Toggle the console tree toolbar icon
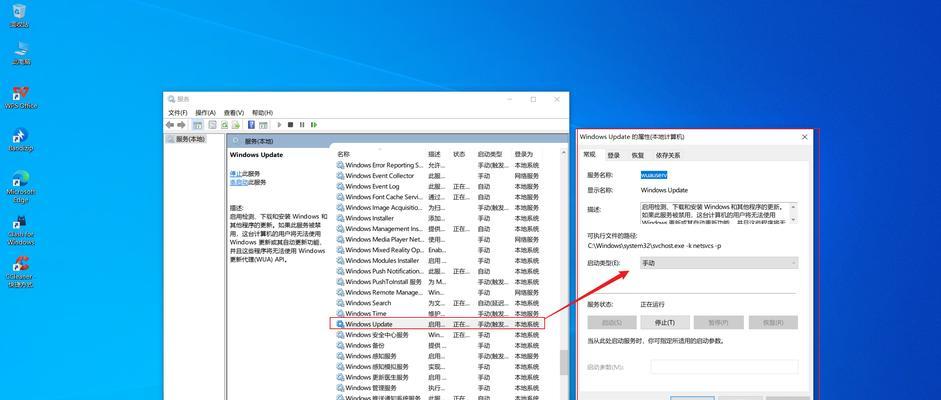Image resolution: width=941 pixels, height=400 pixels. 197,125
